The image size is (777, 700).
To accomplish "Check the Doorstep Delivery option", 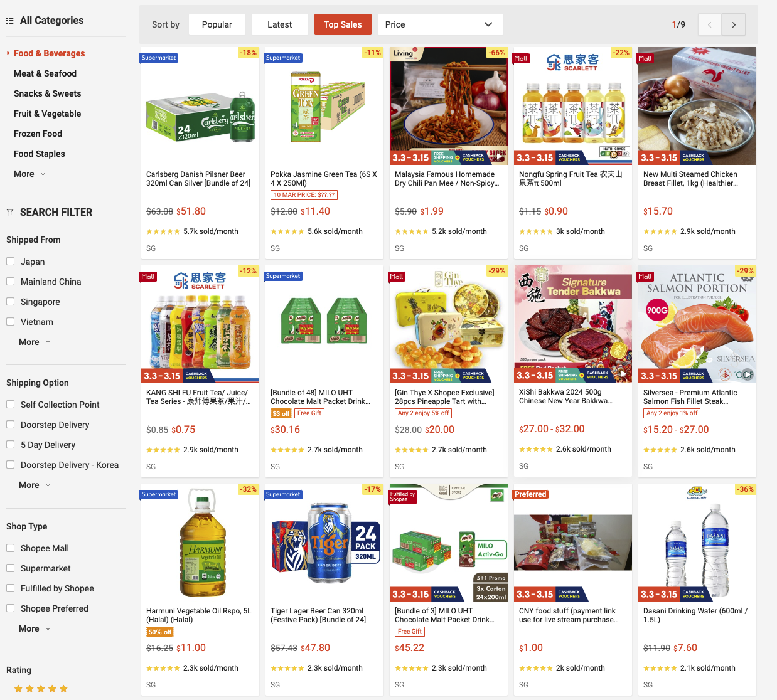I will tap(11, 425).
